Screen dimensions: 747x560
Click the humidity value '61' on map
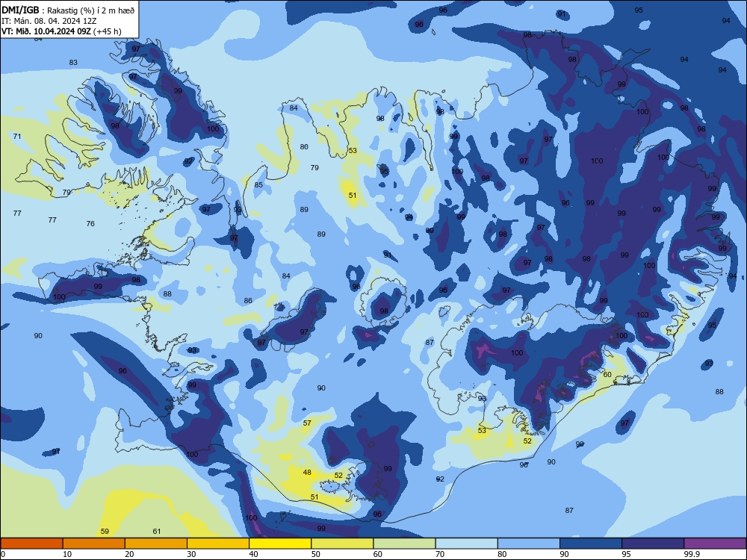click(157, 532)
